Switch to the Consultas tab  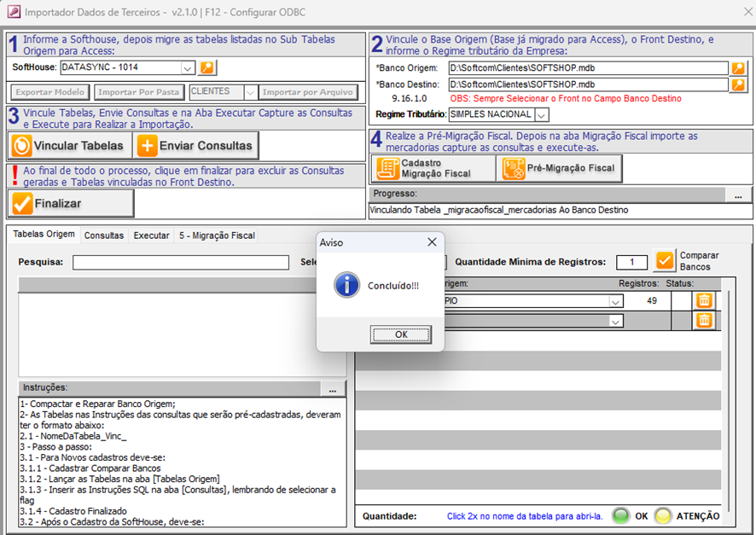coord(104,236)
